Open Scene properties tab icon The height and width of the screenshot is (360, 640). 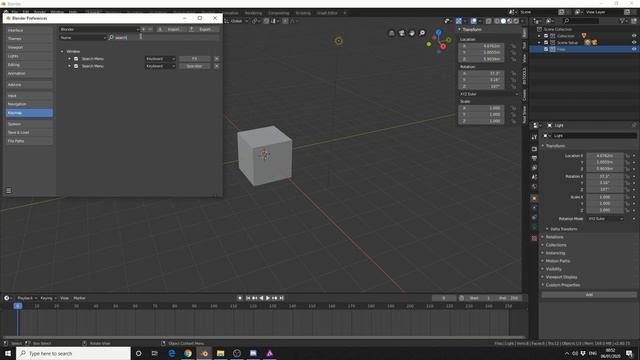[x=534, y=177]
